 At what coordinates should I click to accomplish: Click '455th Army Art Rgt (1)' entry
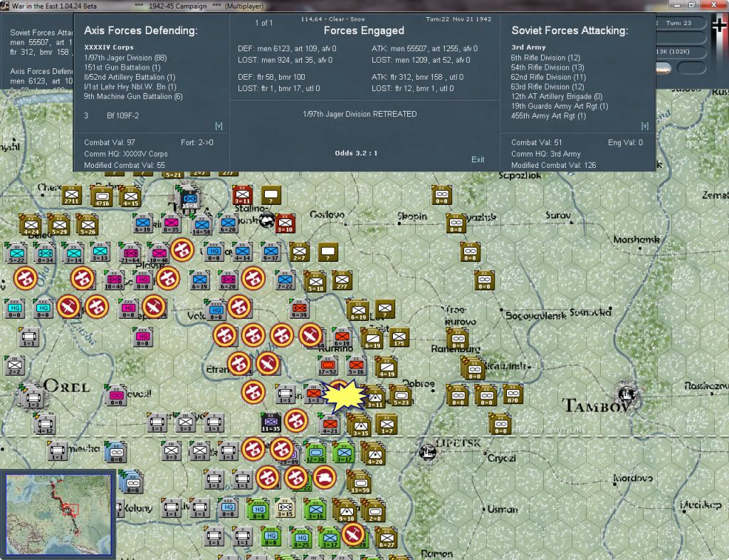point(548,116)
